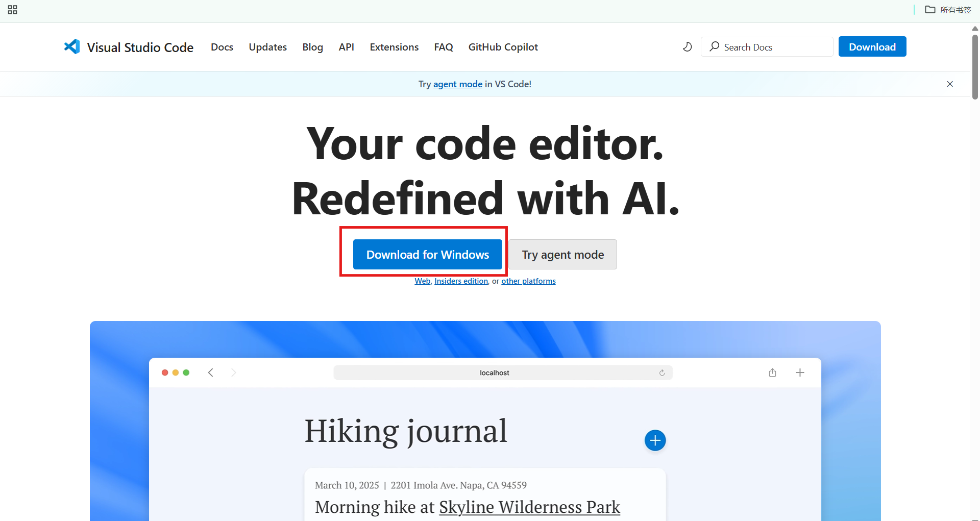Go to the Blog section
This screenshot has width=980, height=521.
(x=312, y=47)
